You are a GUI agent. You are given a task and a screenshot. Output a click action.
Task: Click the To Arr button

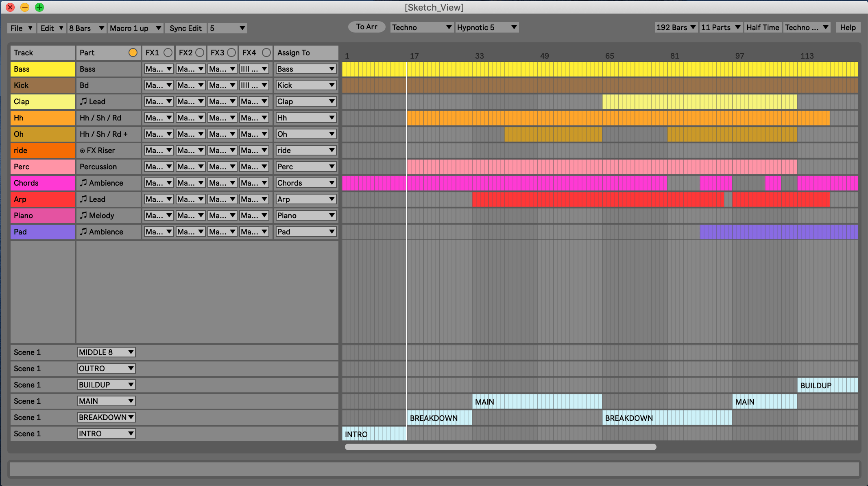click(x=366, y=26)
